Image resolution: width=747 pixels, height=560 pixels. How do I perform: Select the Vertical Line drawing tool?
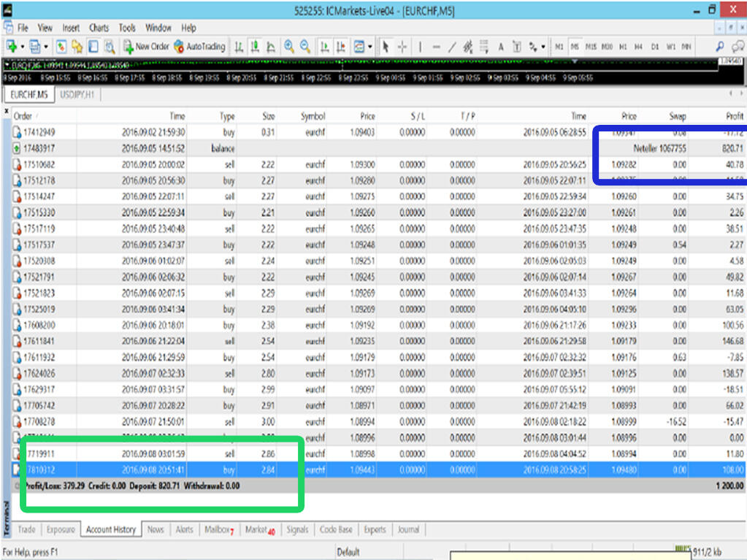(x=420, y=47)
